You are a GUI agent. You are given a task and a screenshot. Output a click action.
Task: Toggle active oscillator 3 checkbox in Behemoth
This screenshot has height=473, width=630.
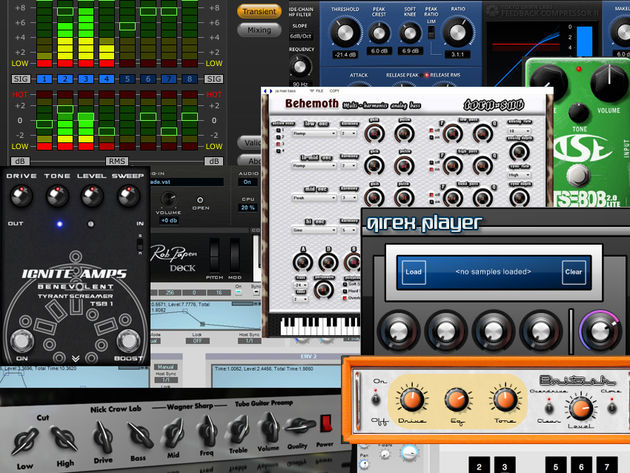pos(278,144)
